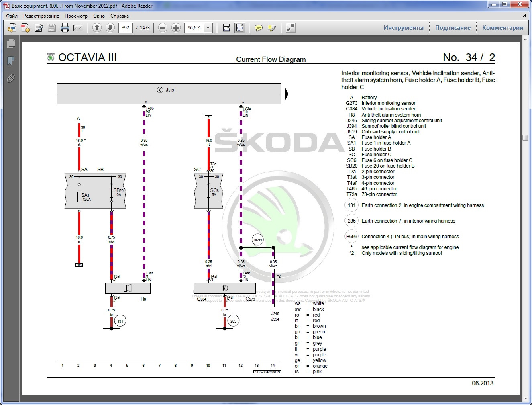Click 'Fuse 20 on fuse holder B' text

point(388,166)
